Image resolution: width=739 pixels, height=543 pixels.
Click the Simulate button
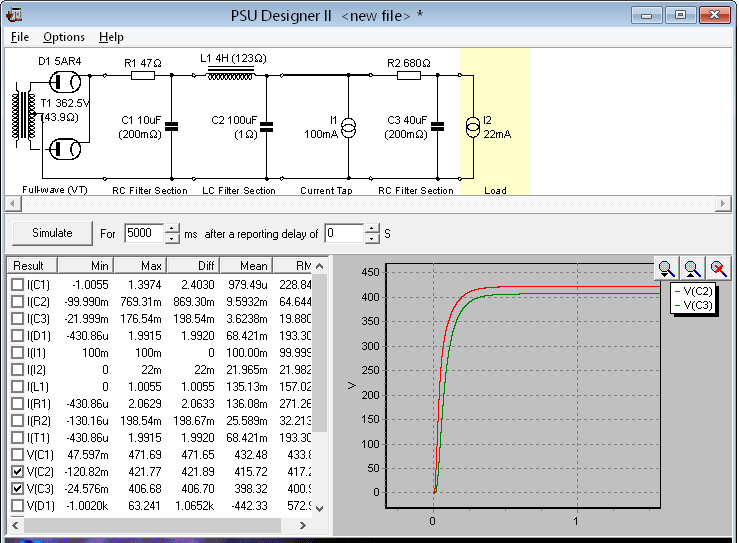(x=52, y=233)
